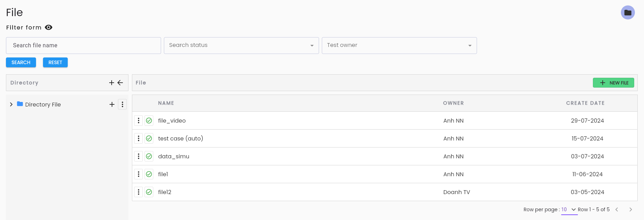Click the plus icon in Directory header

coord(112,83)
